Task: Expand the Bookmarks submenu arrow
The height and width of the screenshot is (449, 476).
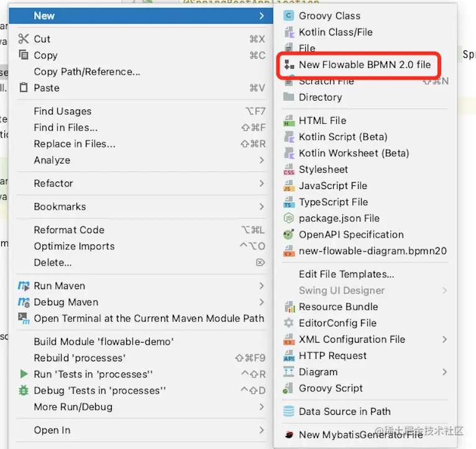Action: 262,207
